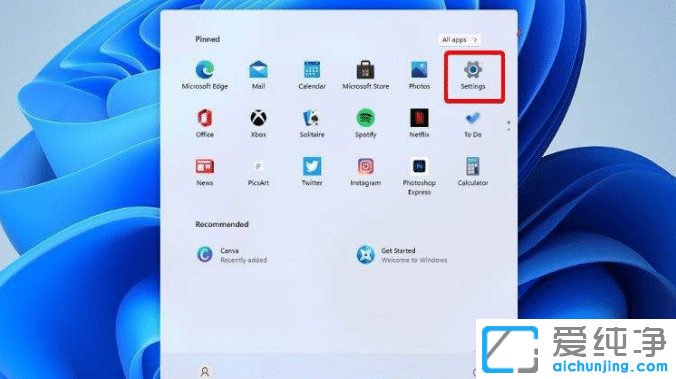Open the Xbox app
Screen dimensions: 676x379
coord(258,123)
